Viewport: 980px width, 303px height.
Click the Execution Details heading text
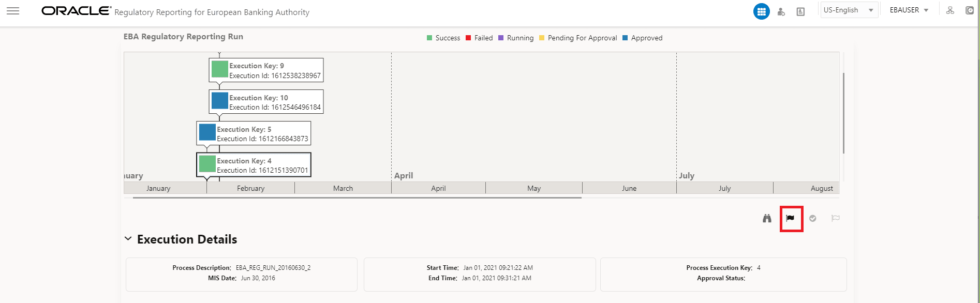pyautogui.click(x=187, y=239)
